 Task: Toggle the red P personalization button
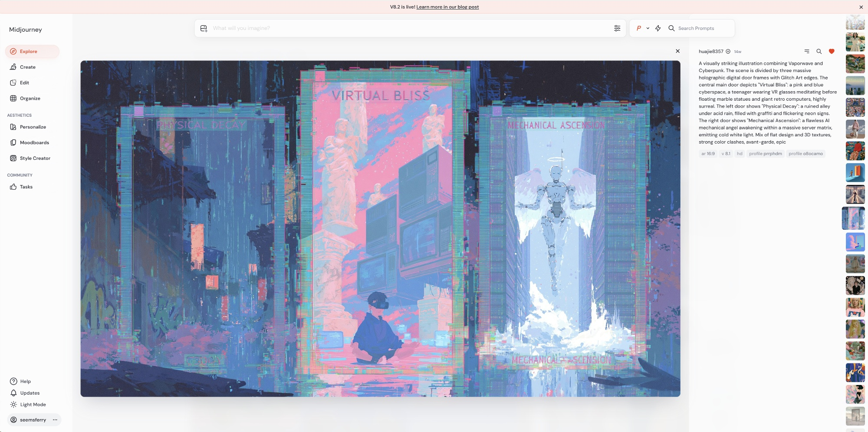[639, 28]
